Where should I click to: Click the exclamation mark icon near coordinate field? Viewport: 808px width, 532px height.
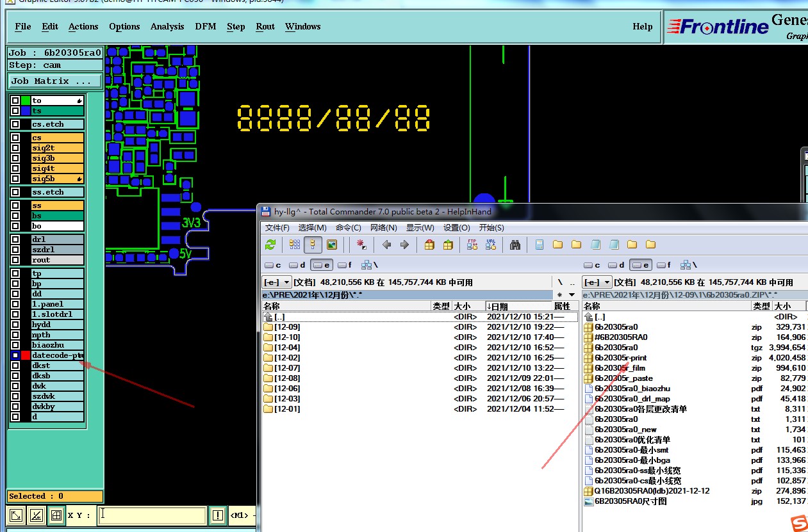218,515
